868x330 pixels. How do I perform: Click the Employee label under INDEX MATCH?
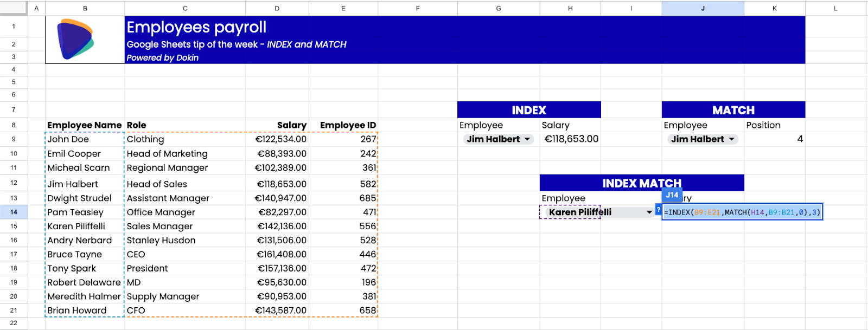click(564, 198)
